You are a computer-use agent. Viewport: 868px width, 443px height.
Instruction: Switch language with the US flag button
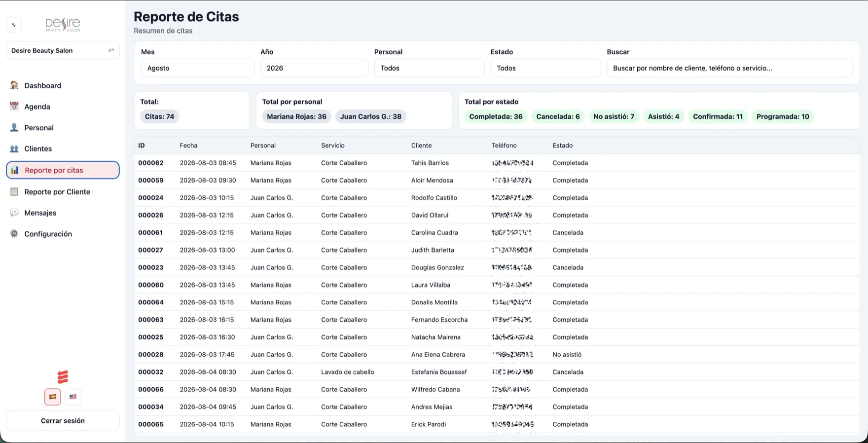click(x=73, y=397)
